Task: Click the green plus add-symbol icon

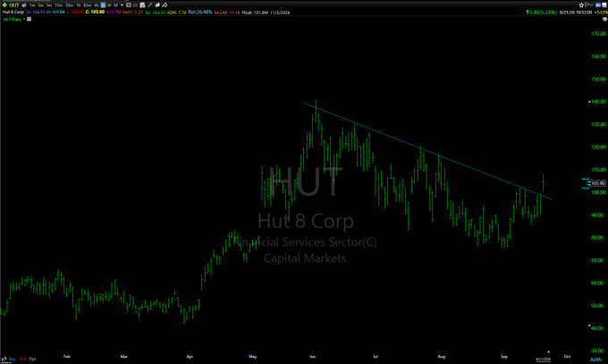Action: [x=4, y=5]
